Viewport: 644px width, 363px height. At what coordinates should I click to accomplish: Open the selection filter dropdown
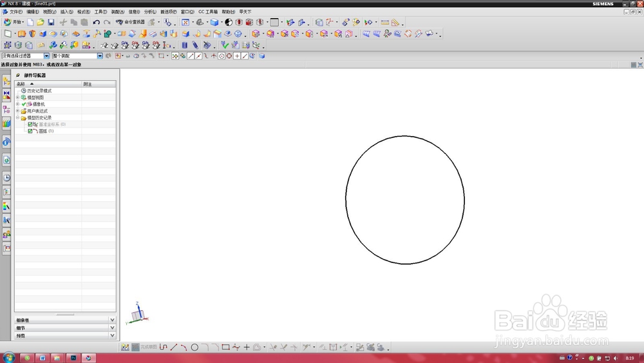(x=46, y=56)
